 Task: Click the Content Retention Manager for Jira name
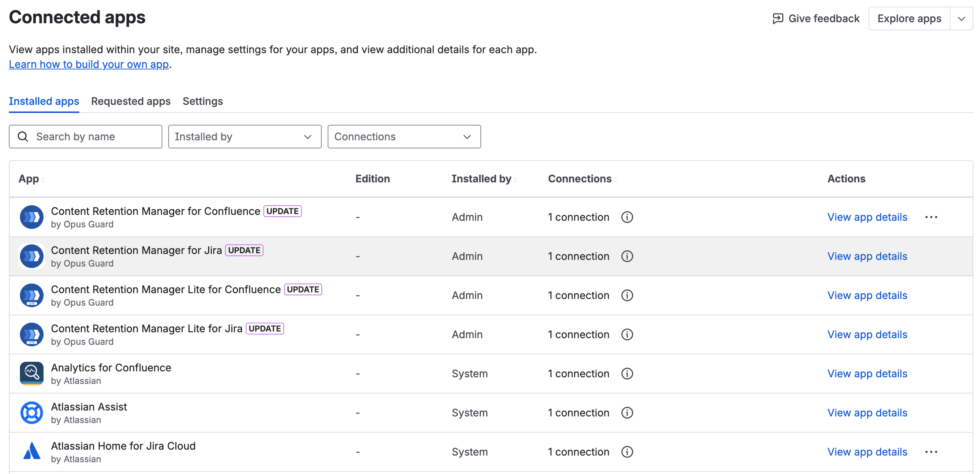tap(137, 250)
